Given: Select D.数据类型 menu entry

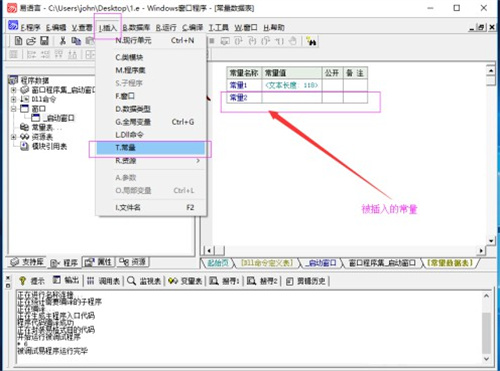Looking at the screenshot, I should click(151, 109).
